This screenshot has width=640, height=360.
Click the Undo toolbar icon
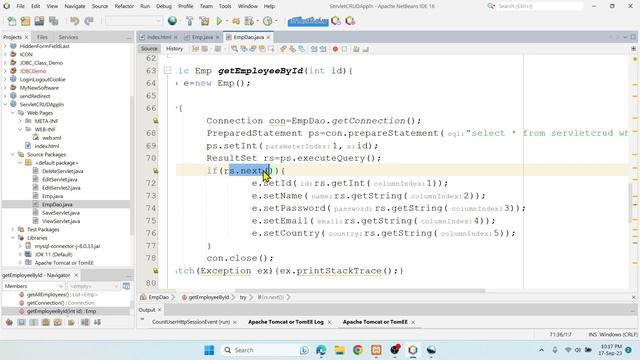tap(74, 21)
